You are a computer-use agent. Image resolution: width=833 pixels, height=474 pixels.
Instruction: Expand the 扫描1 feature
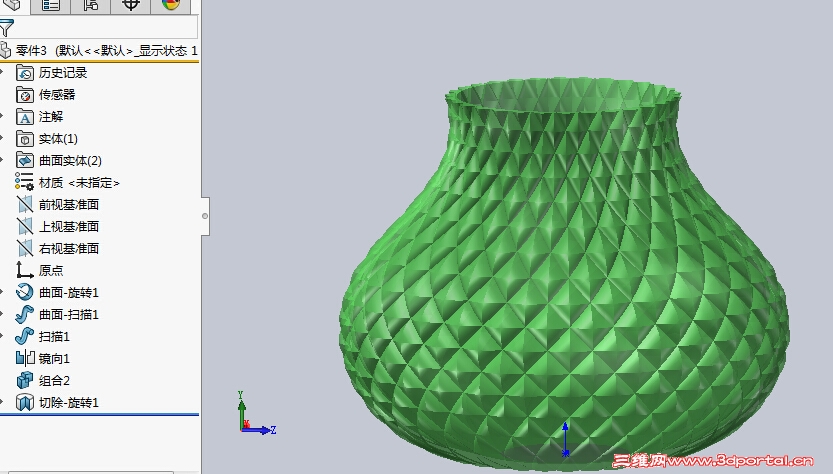(2, 336)
